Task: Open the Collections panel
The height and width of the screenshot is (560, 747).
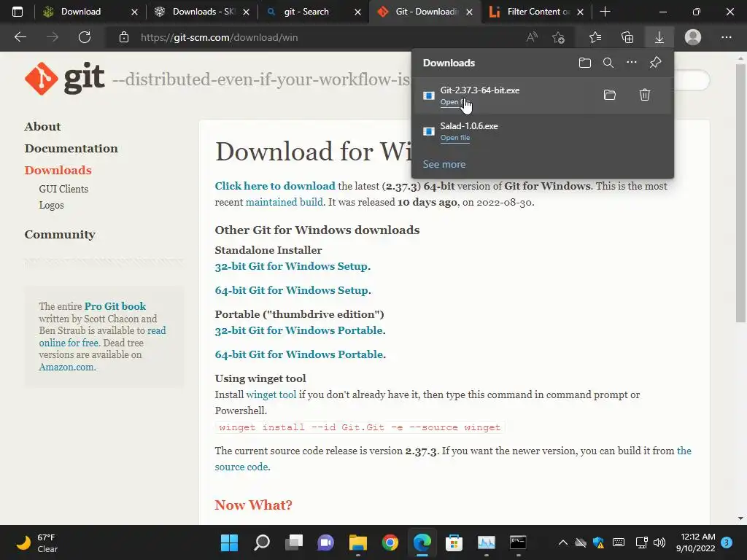Action: pyautogui.click(x=627, y=37)
